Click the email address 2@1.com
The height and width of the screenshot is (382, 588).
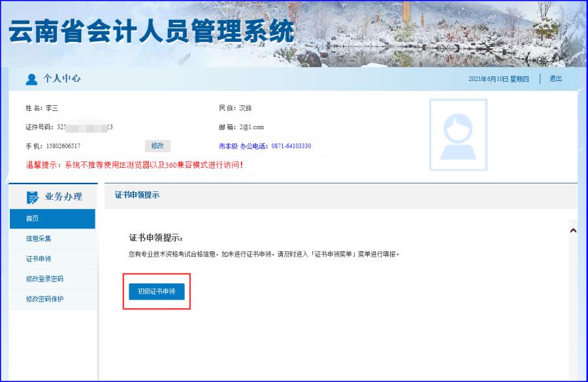pyautogui.click(x=252, y=127)
